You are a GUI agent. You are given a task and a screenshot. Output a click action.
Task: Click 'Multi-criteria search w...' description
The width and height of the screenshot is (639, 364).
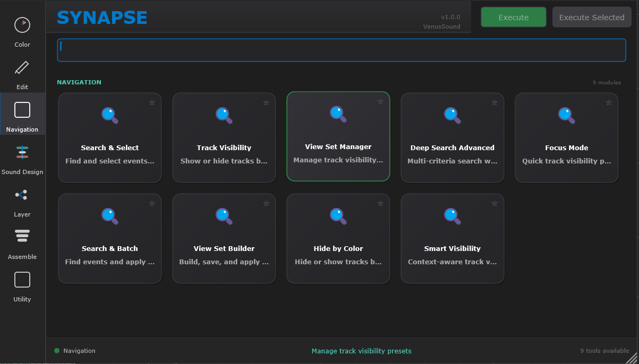pos(453,161)
